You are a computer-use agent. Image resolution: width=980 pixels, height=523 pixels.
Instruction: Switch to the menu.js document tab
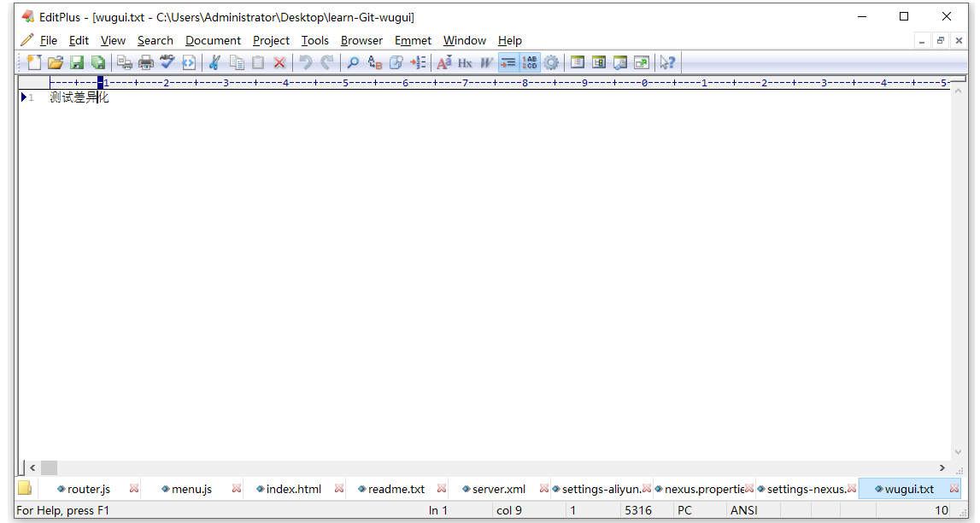tap(191, 490)
